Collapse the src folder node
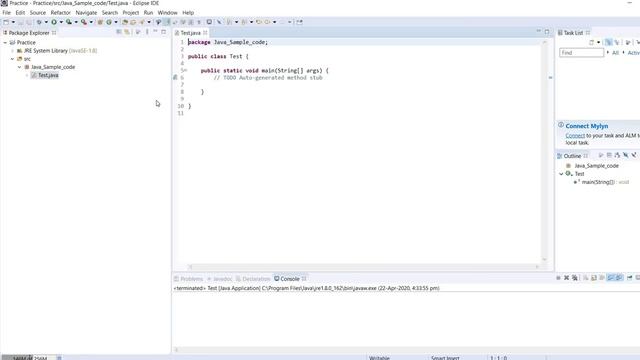Viewport: 640px width, 360px height. pos(12,59)
